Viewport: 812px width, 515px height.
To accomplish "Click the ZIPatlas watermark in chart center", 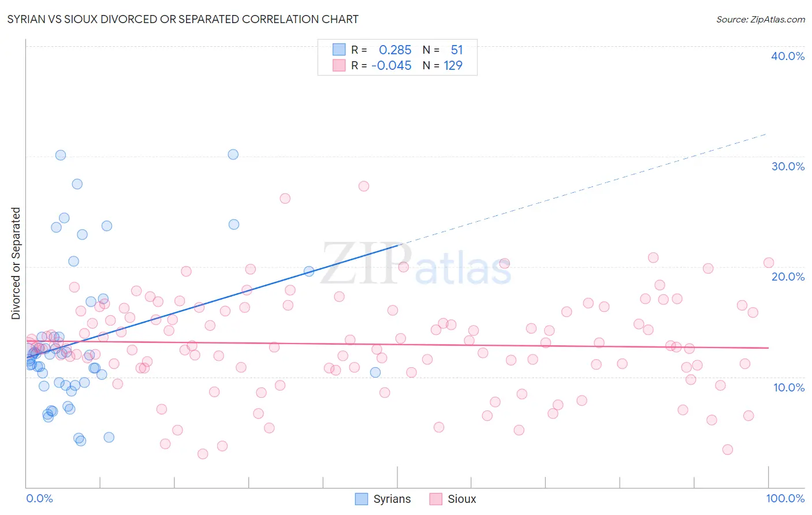I will [416, 264].
